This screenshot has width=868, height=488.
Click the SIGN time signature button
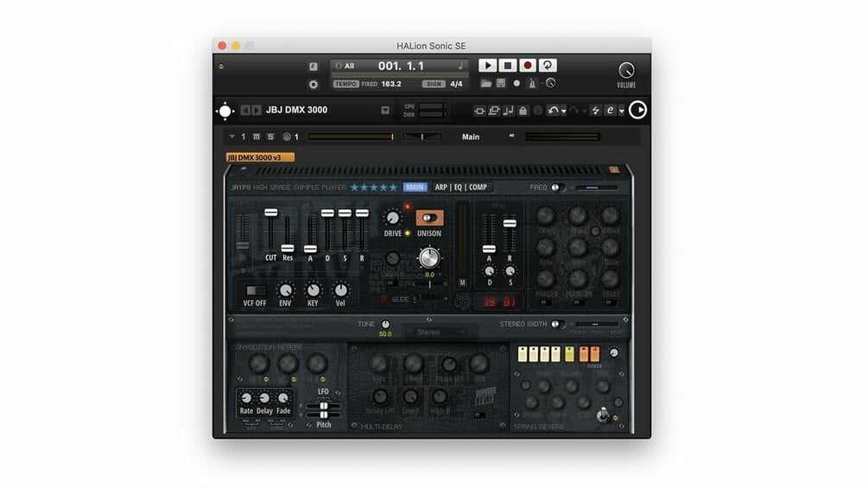click(x=434, y=84)
